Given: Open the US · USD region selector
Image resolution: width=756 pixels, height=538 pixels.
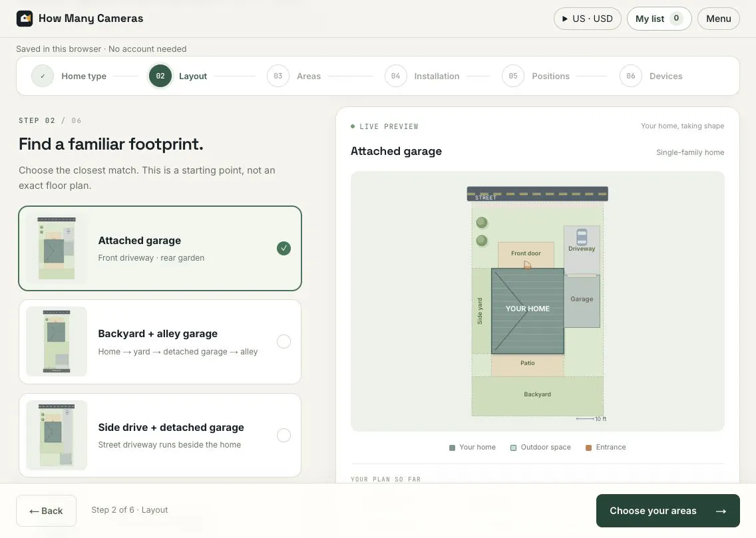Looking at the screenshot, I should [x=587, y=19].
